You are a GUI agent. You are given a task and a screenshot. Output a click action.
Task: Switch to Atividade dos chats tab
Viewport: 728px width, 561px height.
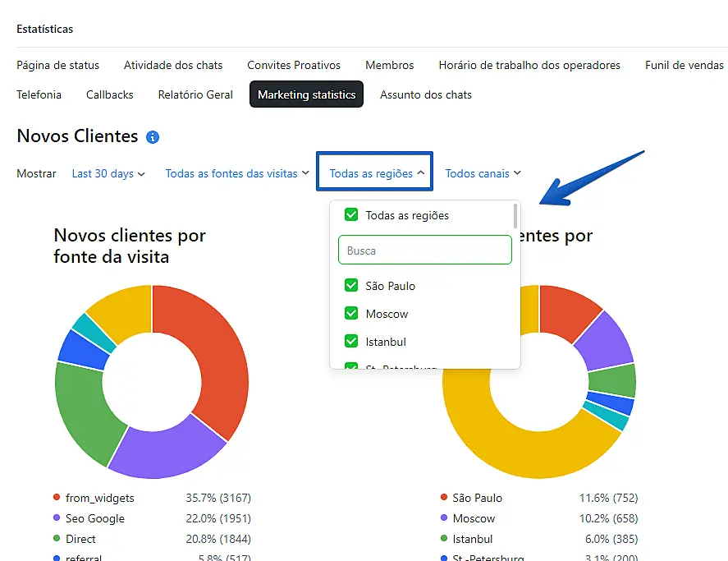[173, 65]
